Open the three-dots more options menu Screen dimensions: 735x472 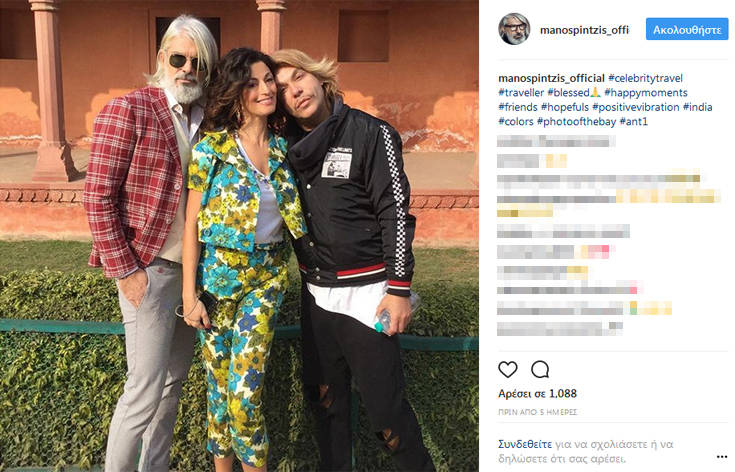click(x=722, y=457)
